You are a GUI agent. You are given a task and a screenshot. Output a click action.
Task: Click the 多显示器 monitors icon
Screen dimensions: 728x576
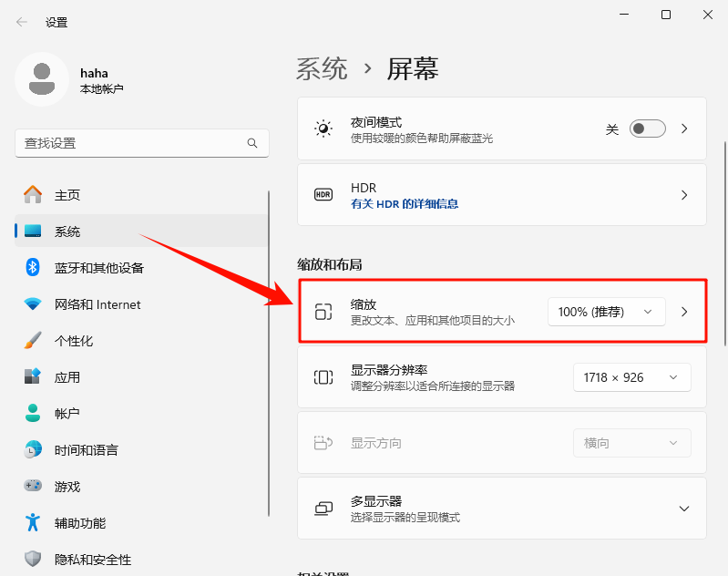(323, 509)
